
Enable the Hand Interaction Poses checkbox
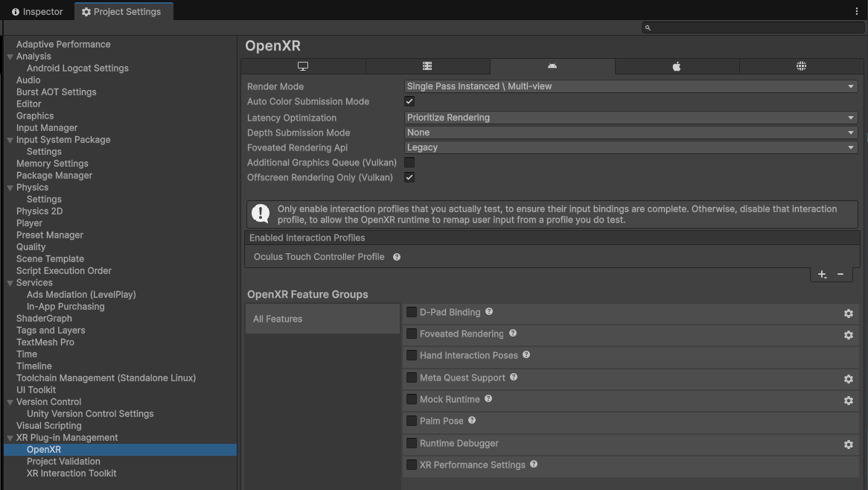pos(412,355)
